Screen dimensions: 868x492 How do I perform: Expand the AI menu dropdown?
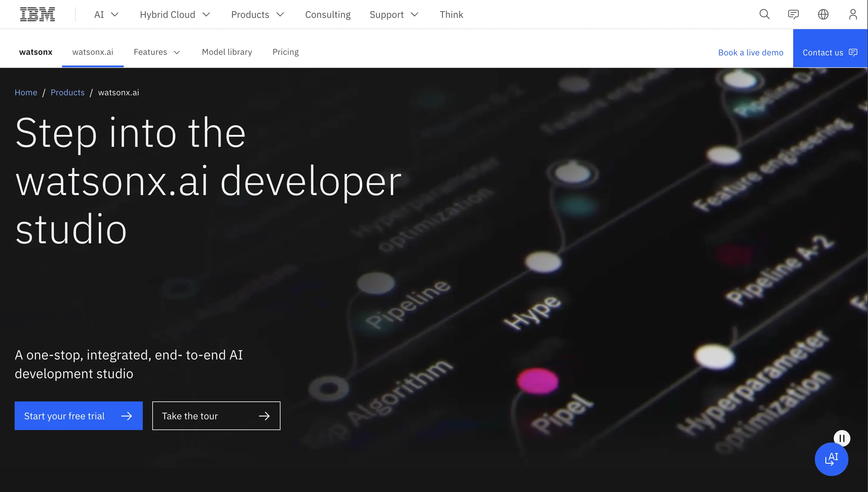(x=106, y=15)
